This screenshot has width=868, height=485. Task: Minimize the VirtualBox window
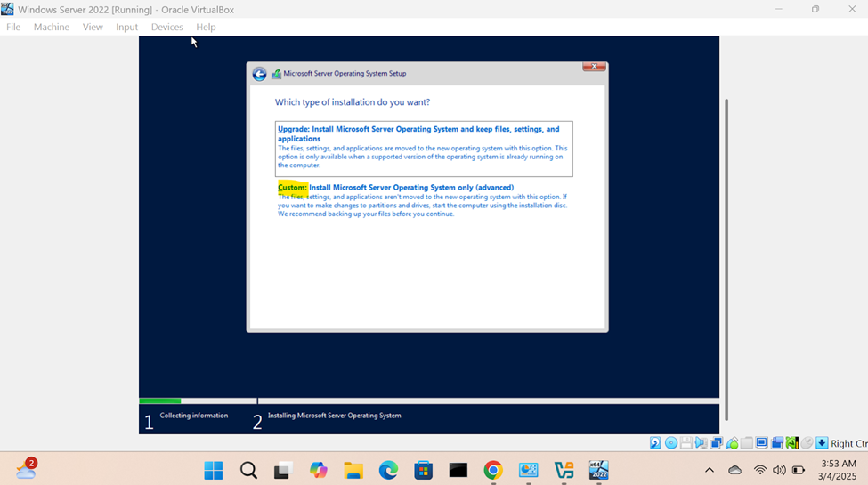[x=779, y=10]
